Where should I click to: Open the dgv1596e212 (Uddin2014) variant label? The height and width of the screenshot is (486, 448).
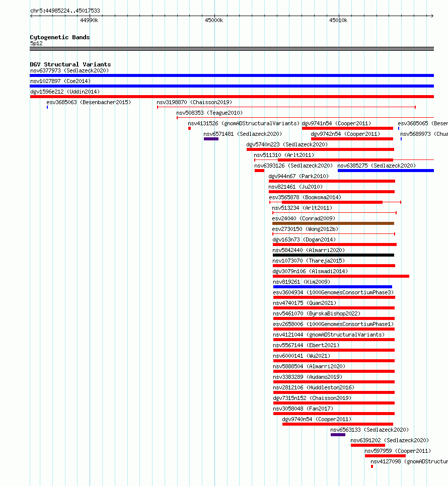(65, 92)
